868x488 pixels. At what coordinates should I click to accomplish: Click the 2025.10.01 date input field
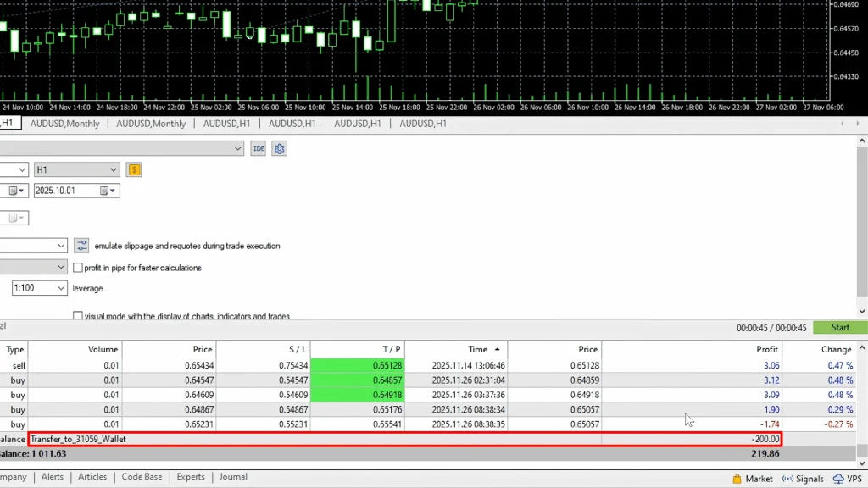65,191
